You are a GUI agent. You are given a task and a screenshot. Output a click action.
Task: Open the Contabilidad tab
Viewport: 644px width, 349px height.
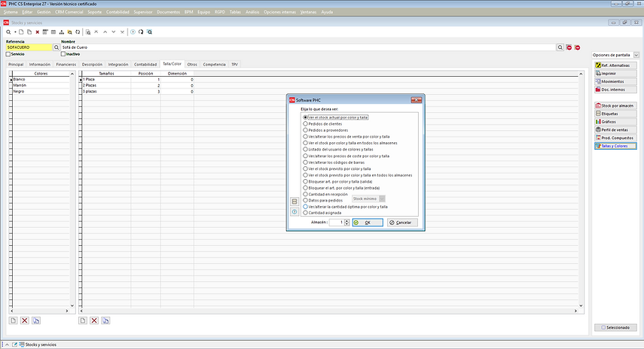point(145,65)
